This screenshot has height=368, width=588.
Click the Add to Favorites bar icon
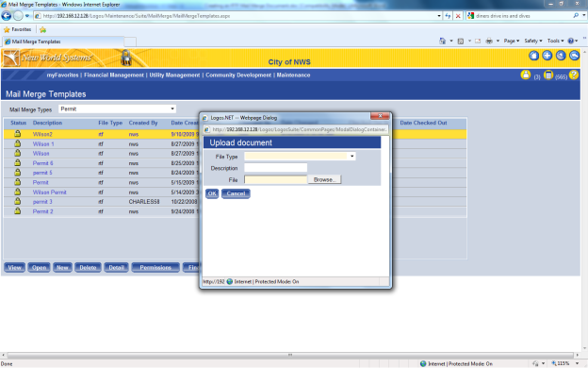[42, 29]
